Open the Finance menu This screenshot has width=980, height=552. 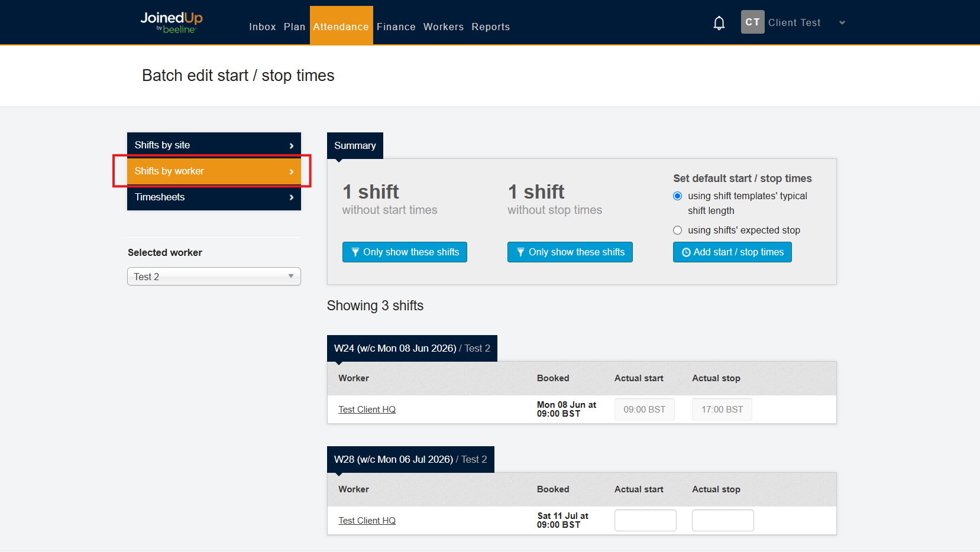[396, 27]
